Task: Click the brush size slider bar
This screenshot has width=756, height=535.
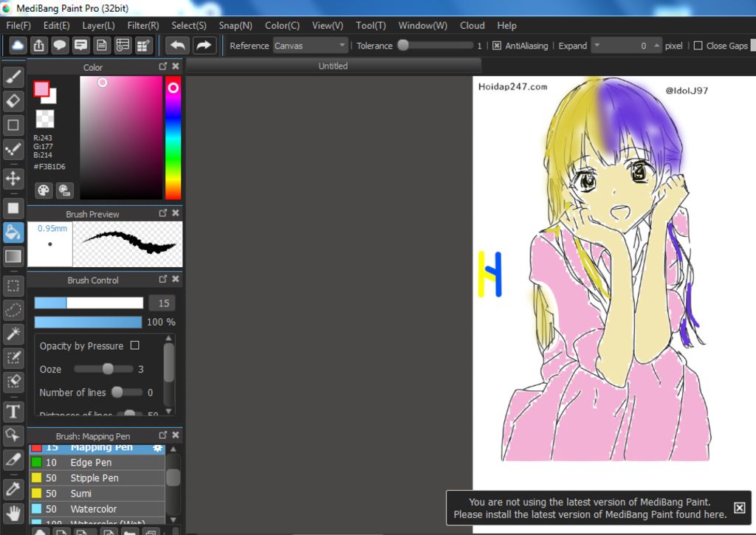Action: click(x=89, y=303)
